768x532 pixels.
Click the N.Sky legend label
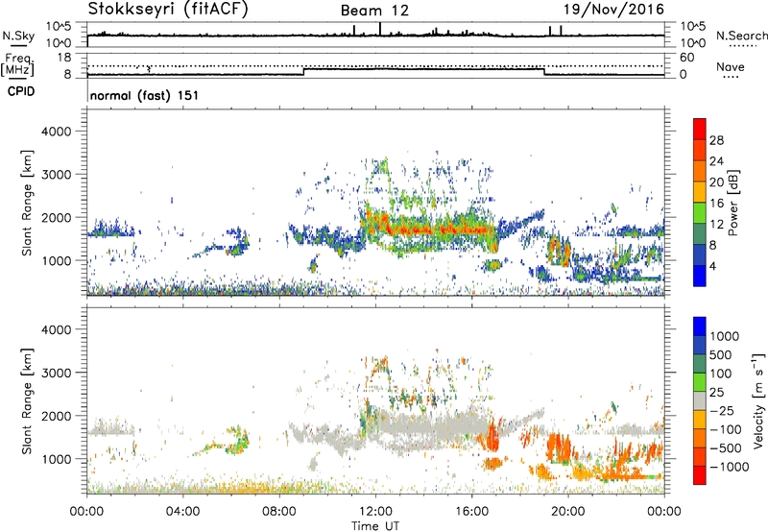point(18,36)
